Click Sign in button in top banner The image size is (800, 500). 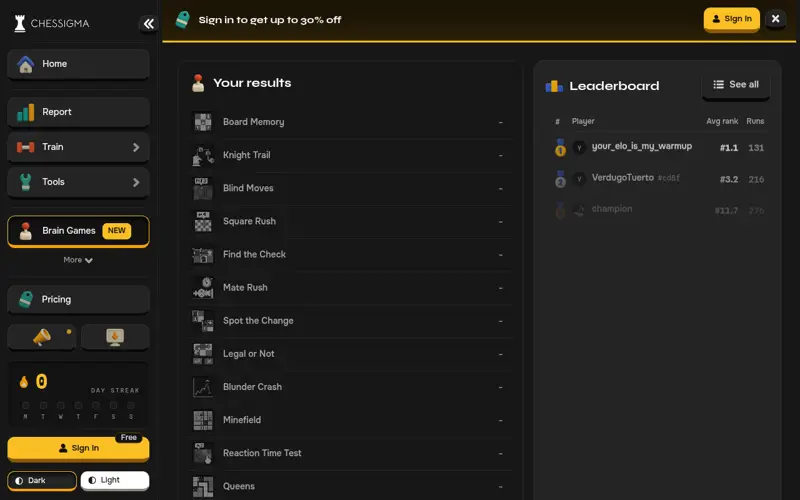[x=732, y=19]
